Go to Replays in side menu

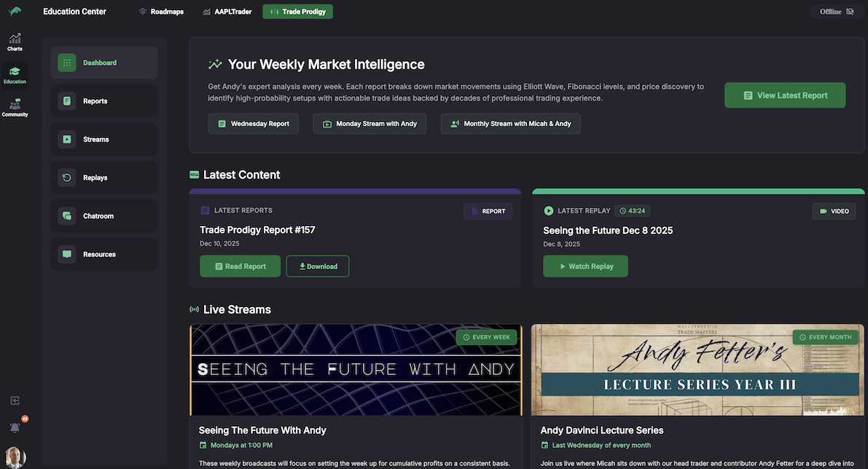104,178
